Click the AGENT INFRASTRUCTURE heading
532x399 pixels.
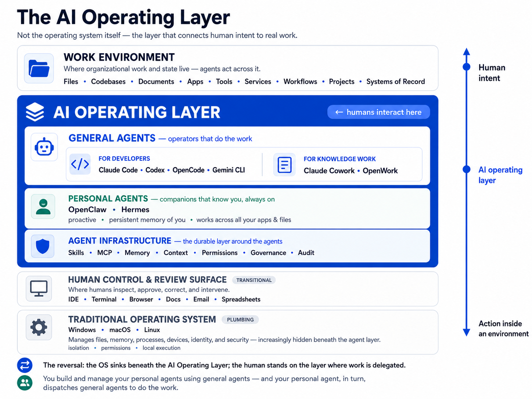[x=120, y=241]
